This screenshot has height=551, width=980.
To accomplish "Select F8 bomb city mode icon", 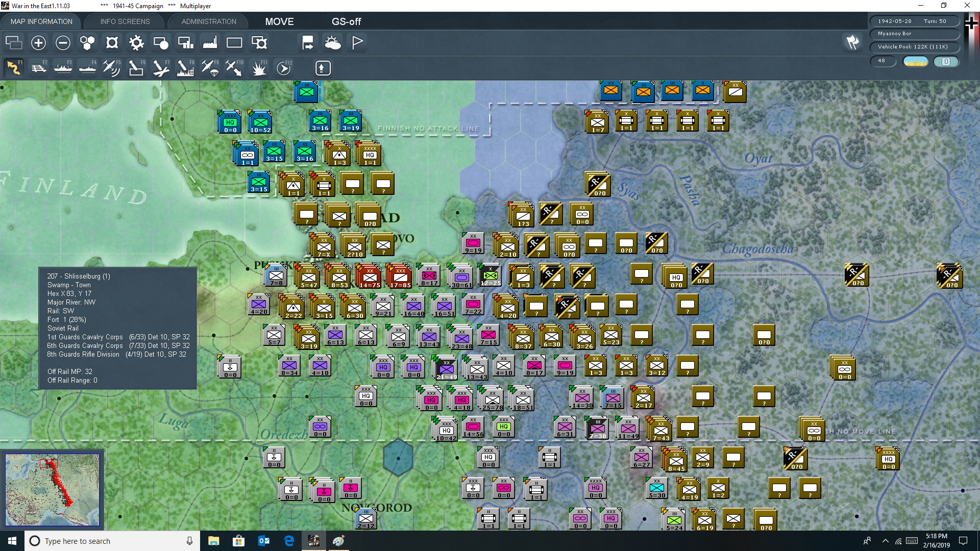I will (x=185, y=68).
